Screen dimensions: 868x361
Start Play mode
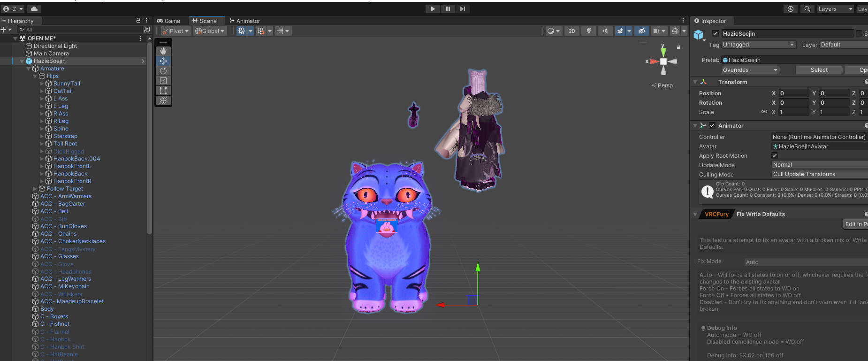tap(433, 9)
